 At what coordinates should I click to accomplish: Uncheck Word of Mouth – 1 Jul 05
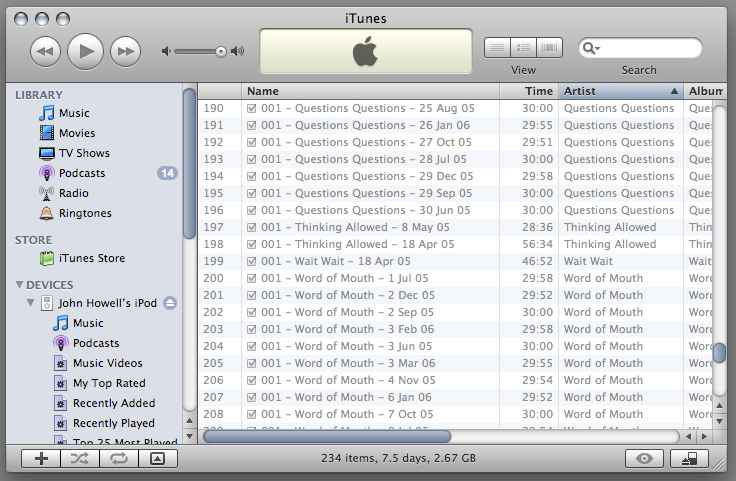pyautogui.click(x=252, y=278)
